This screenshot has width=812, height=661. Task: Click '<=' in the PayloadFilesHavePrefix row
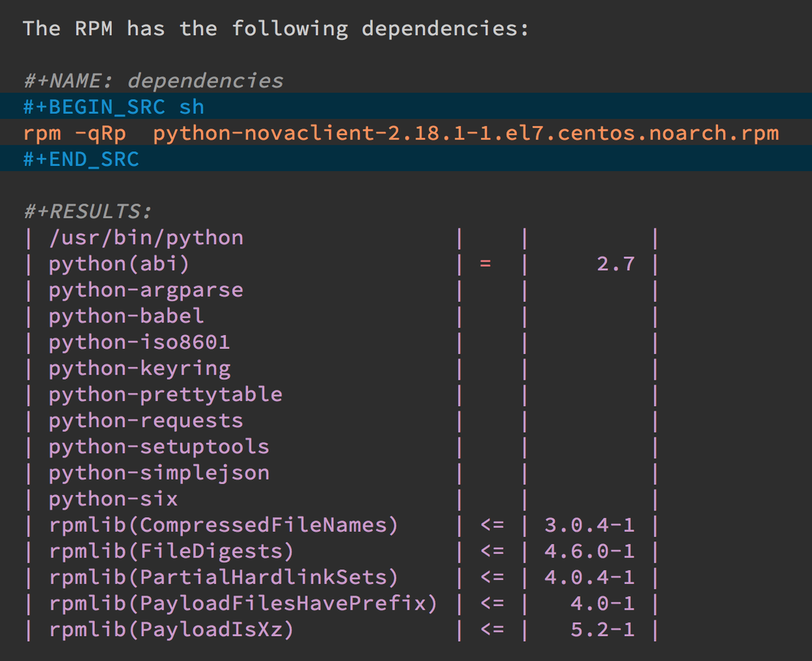coord(492,604)
